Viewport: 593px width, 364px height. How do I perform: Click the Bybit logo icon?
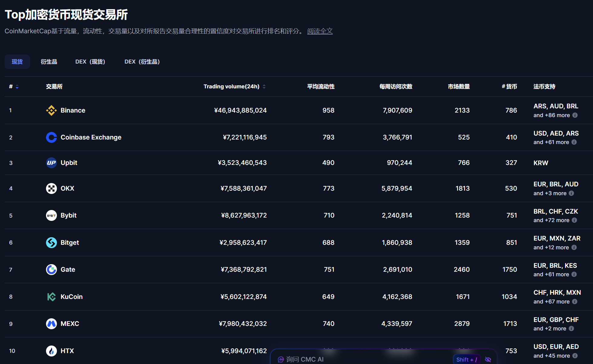tap(51, 215)
